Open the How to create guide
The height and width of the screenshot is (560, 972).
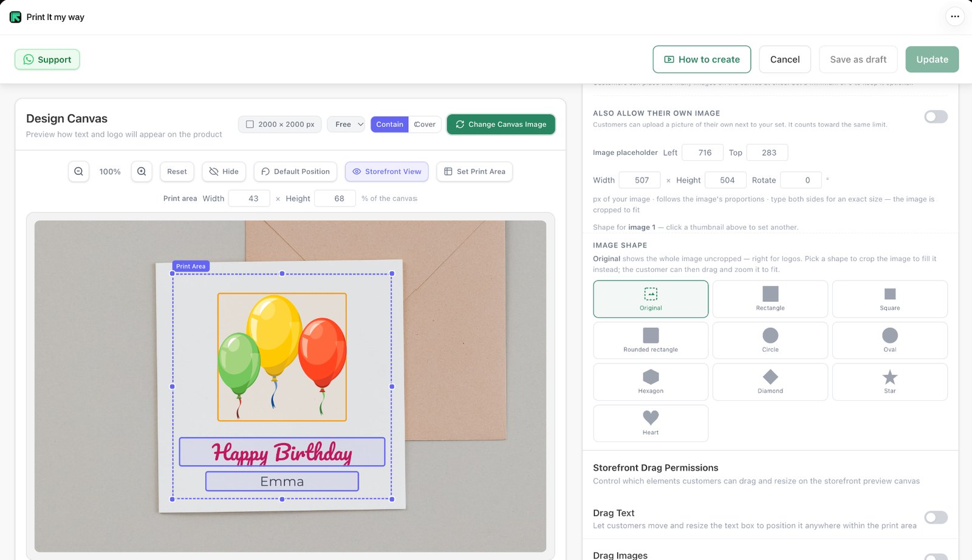tap(702, 60)
